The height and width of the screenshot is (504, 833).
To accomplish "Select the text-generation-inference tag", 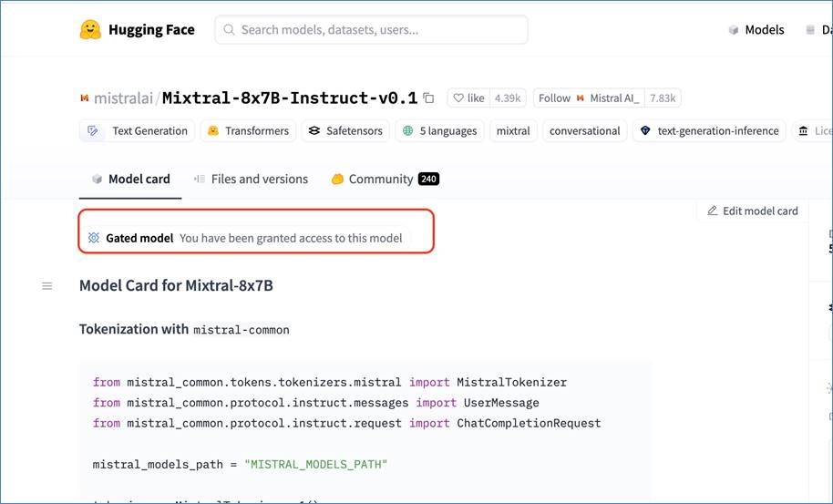I will tap(709, 130).
